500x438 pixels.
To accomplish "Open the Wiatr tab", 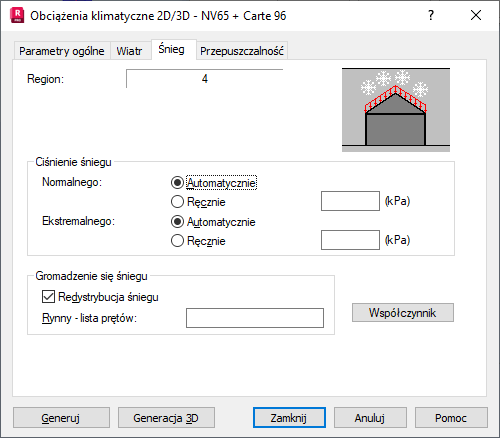I will [129, 51].
